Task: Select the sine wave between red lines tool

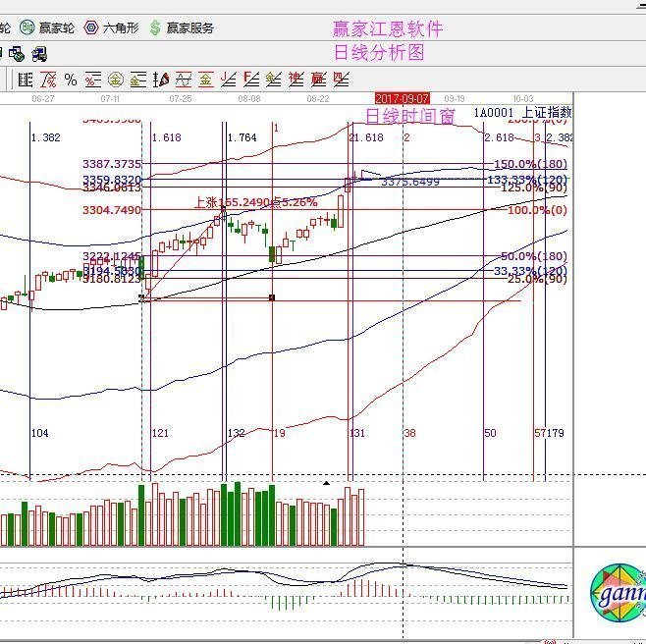Action: tap(184, 80)
